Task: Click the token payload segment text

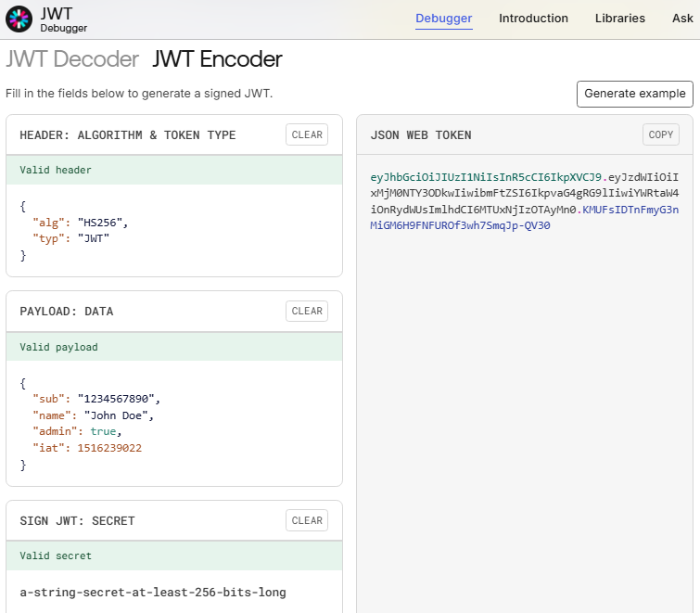Action: (x=525, y=193)
